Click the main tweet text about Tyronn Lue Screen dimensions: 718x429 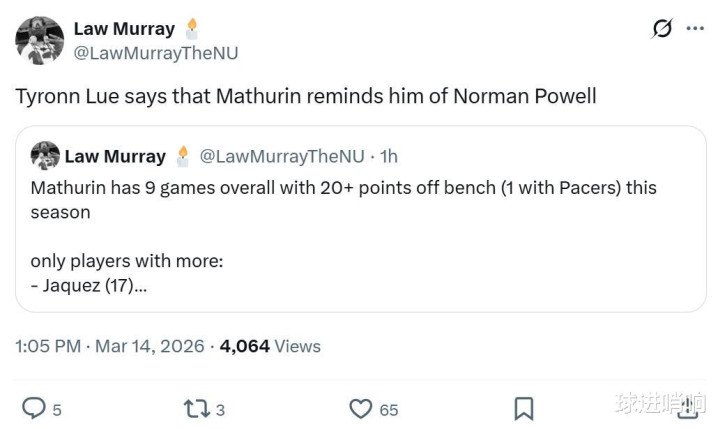(306, 96)
